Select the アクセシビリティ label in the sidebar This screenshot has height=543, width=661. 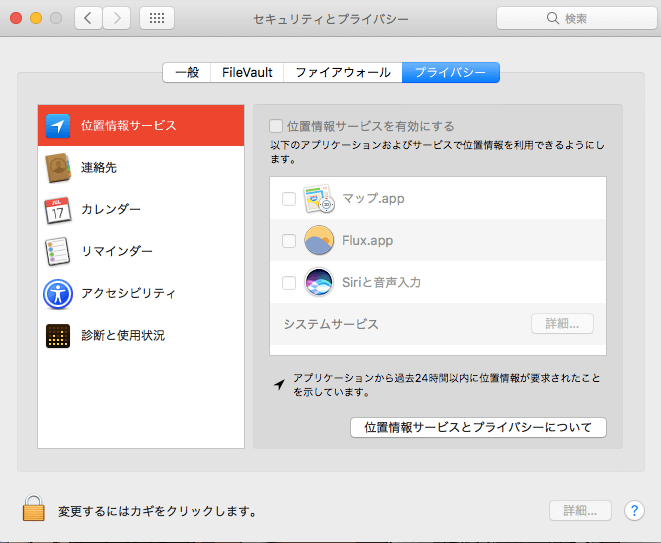pyautogui.click(x=128, y=293)
